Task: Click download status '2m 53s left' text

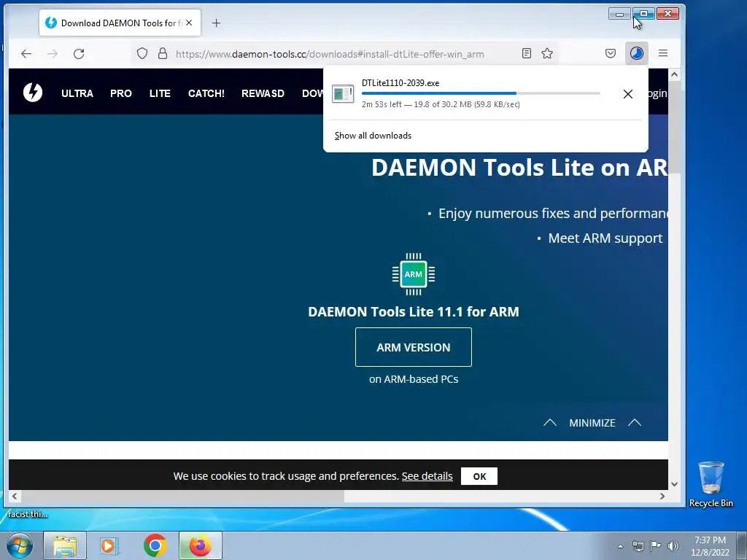Action: tap(382, 104)
